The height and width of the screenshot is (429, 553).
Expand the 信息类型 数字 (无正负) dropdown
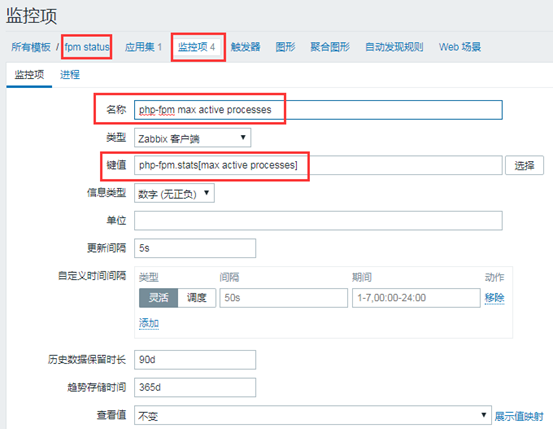pyautogui.click(x=174, y=193)
